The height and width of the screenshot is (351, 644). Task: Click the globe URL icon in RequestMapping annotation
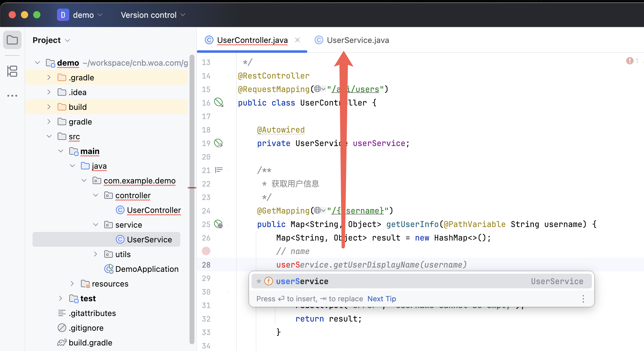(318, 89)
